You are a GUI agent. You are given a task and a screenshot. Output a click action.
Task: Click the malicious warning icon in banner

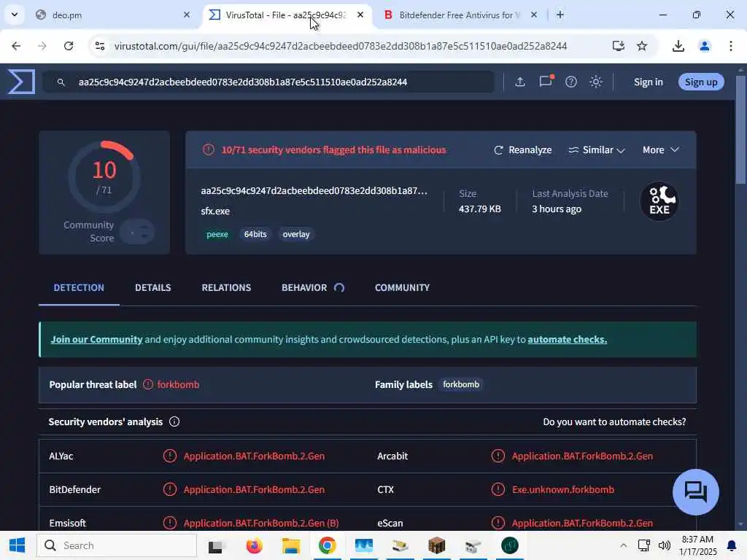pyautogui.click(x=208, y=149)
